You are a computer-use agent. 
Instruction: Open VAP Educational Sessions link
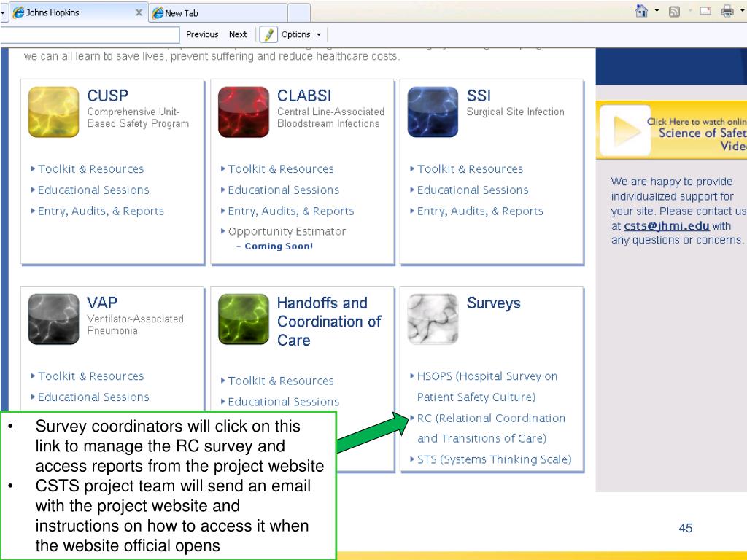coord(93,397)
